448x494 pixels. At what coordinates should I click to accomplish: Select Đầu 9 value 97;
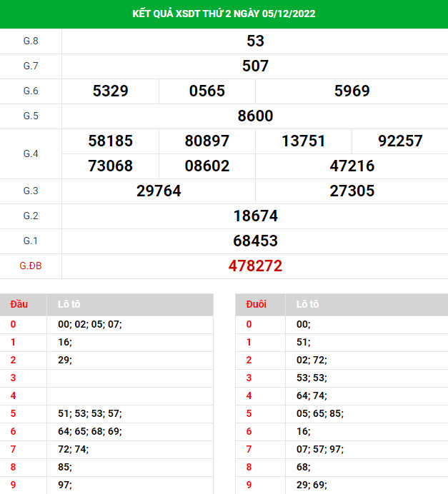65,485
